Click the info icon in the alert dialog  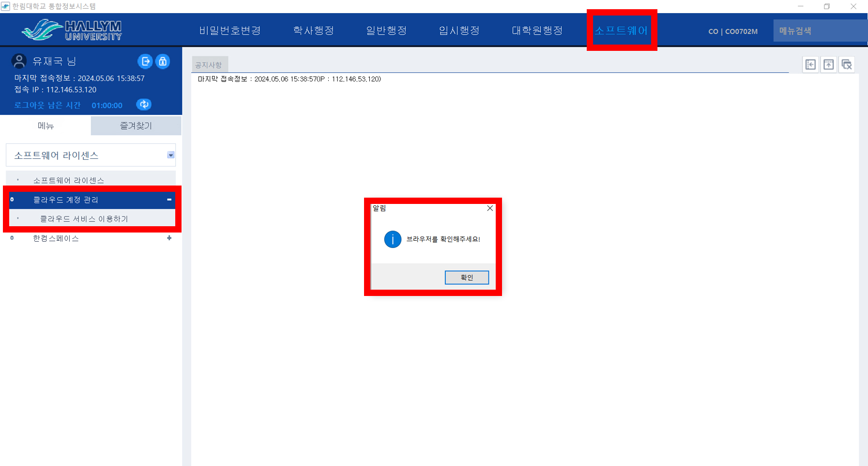393,239
